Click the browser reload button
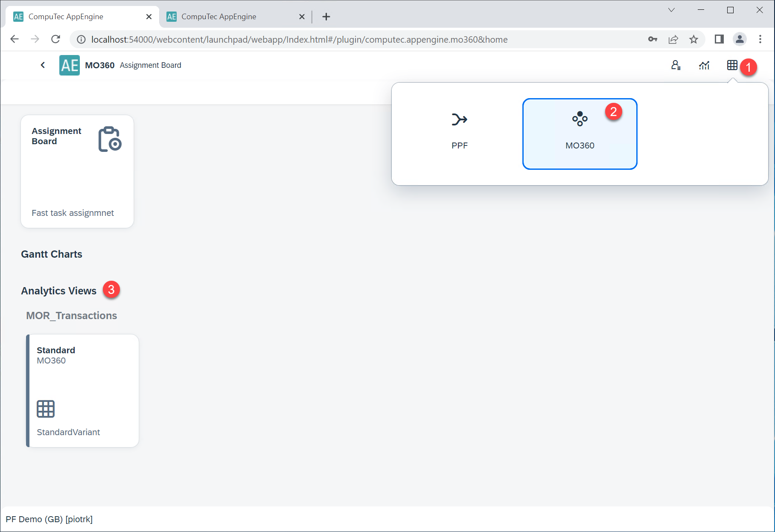The image size is (775, 532). (55, 39)
